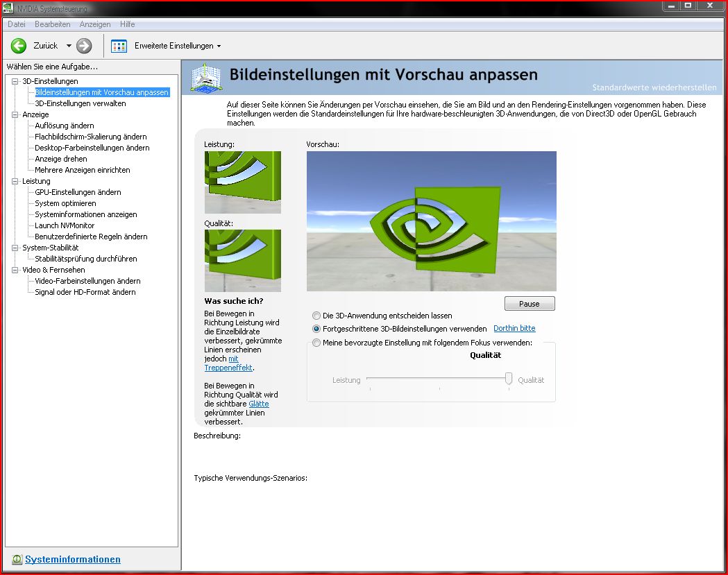Collapse the Video & Fernsehen tree node
Image resolution: width=728 pixels, height=575 pixels.
(15, 270)
